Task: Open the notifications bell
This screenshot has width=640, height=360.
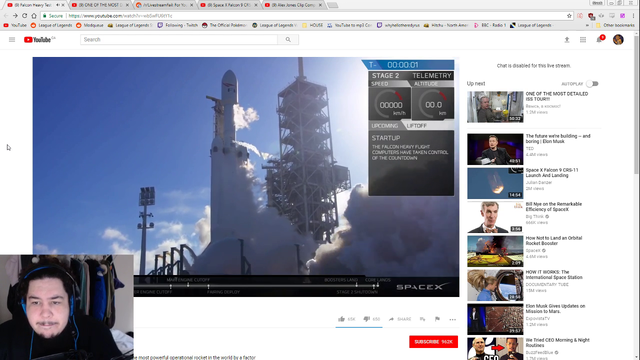Action: click(599, 40)
